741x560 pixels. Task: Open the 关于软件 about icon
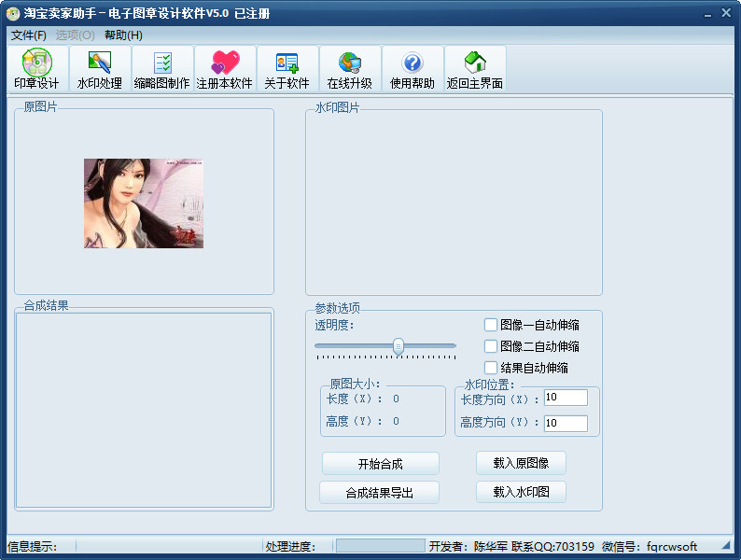pyautogui.click(x=287, y=63)
